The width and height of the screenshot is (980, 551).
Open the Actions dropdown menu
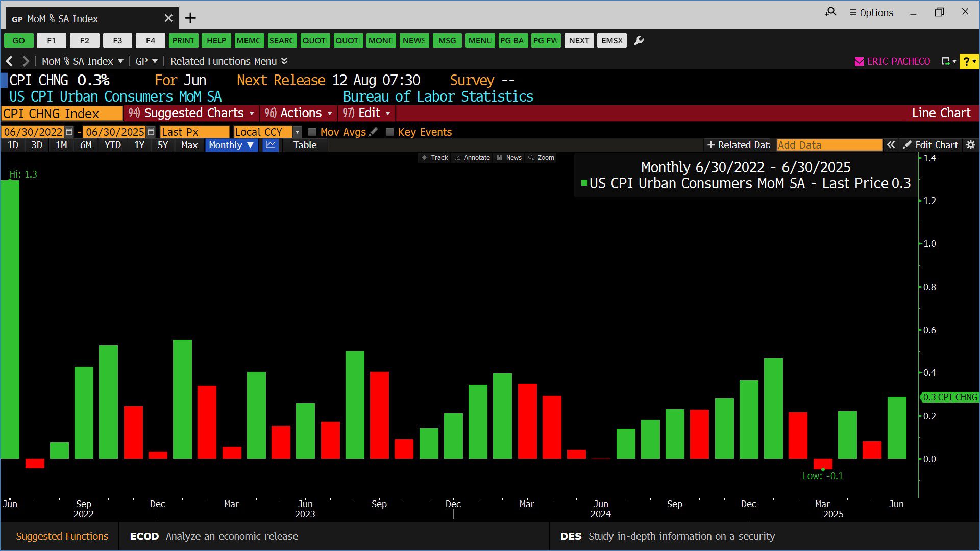tap(298, 113)
